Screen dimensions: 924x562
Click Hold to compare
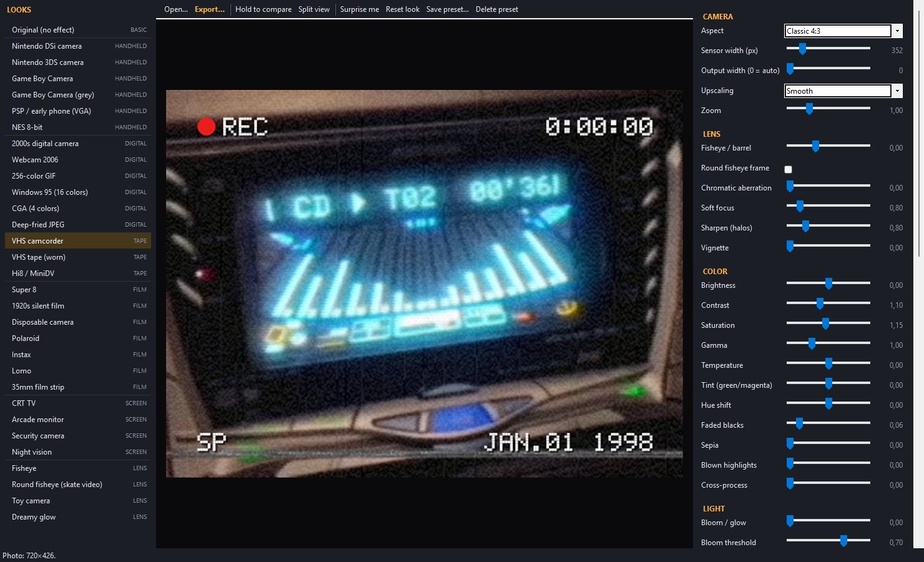tap(263, 9)
